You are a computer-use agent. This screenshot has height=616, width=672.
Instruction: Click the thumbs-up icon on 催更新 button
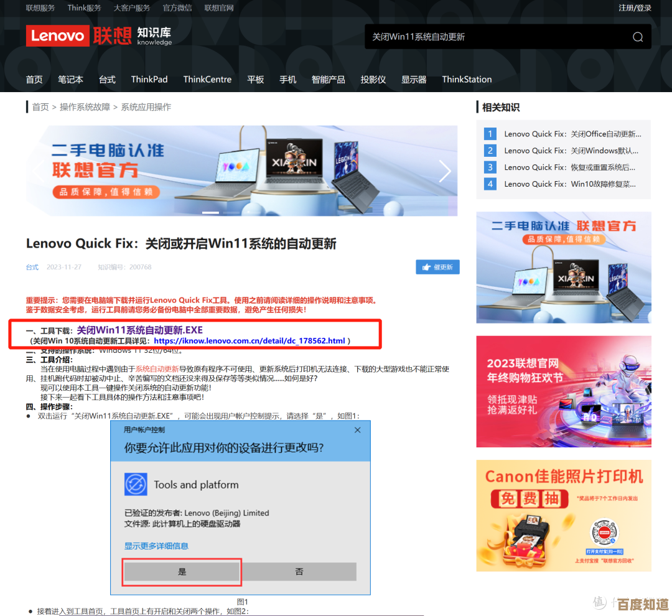coord(426,267)
